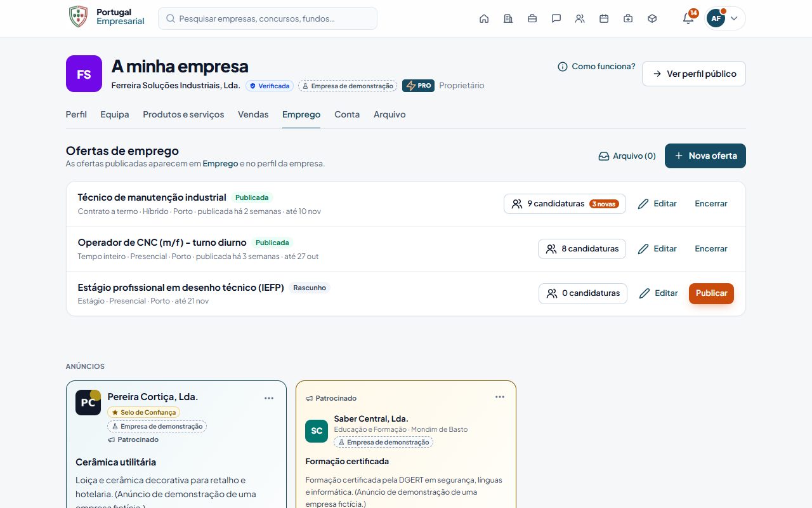Click the Portugal Empresarial logo
812x508 pixels.
pos(107,17)
